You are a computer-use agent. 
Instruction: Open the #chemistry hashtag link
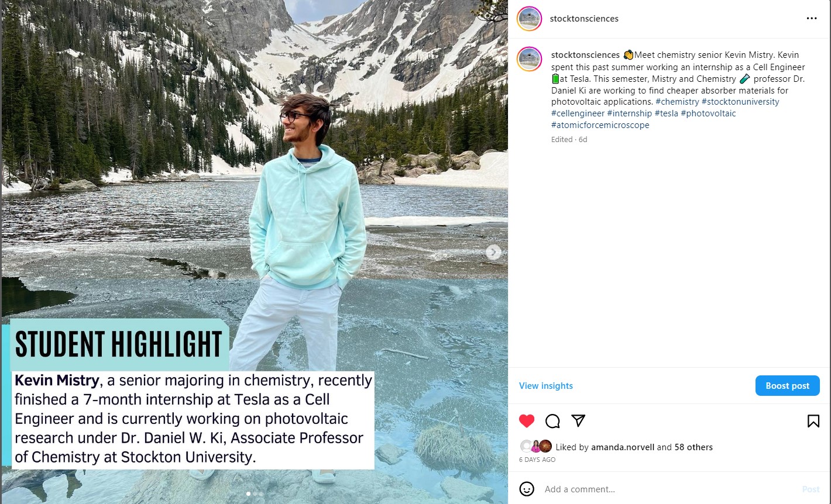point(677,101)
